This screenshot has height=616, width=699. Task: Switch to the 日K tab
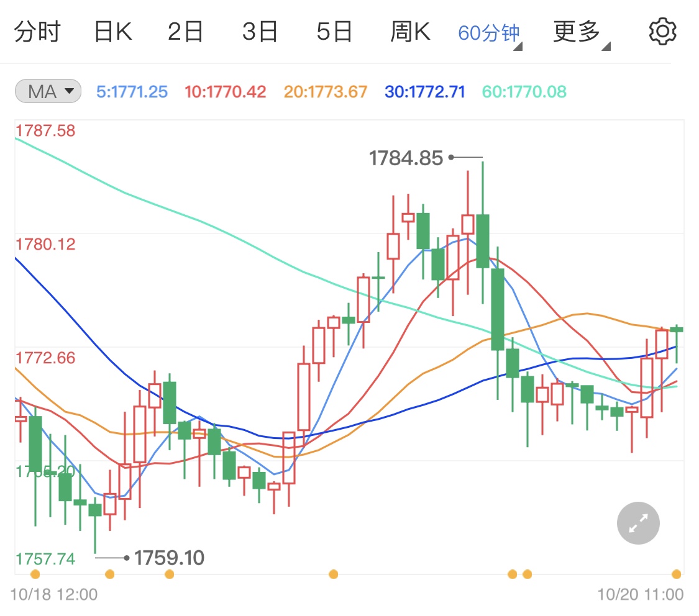[x=113, y=32]
